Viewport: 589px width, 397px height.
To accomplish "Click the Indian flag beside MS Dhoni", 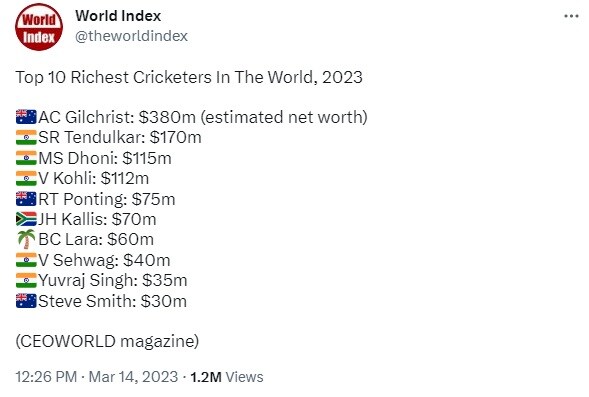I will point(26,158).
